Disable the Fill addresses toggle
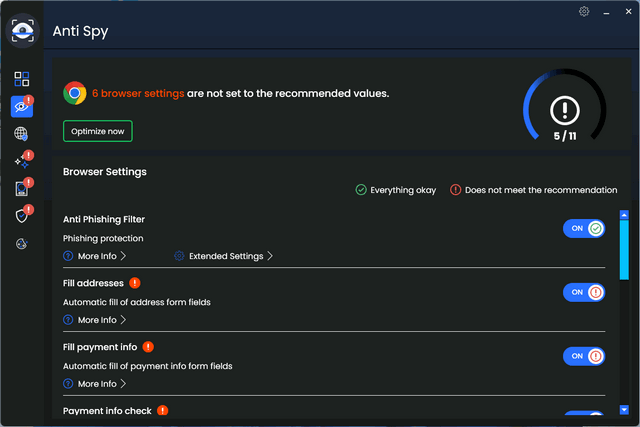 coord(584,292)
